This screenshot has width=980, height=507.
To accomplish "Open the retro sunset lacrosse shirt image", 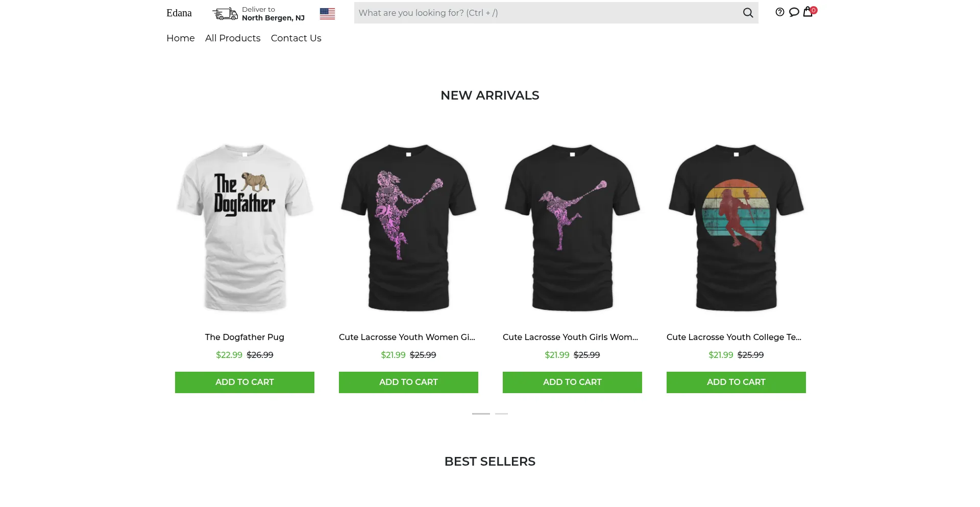I will coord(736,227).
